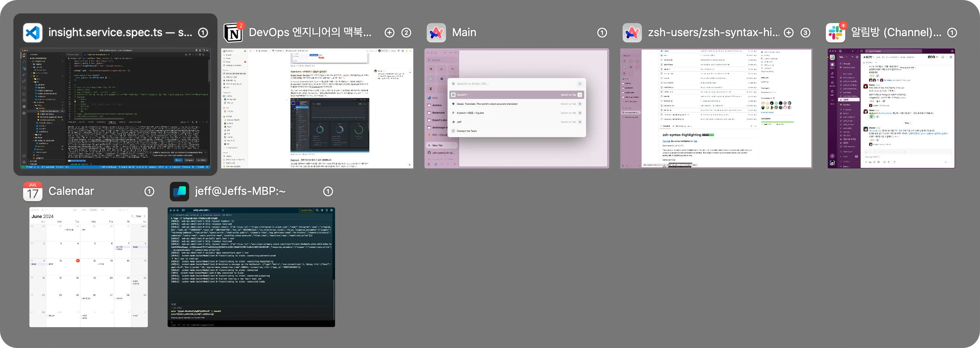Choose the Contact the Team entry
980x348 pixels.
(466, 131)
